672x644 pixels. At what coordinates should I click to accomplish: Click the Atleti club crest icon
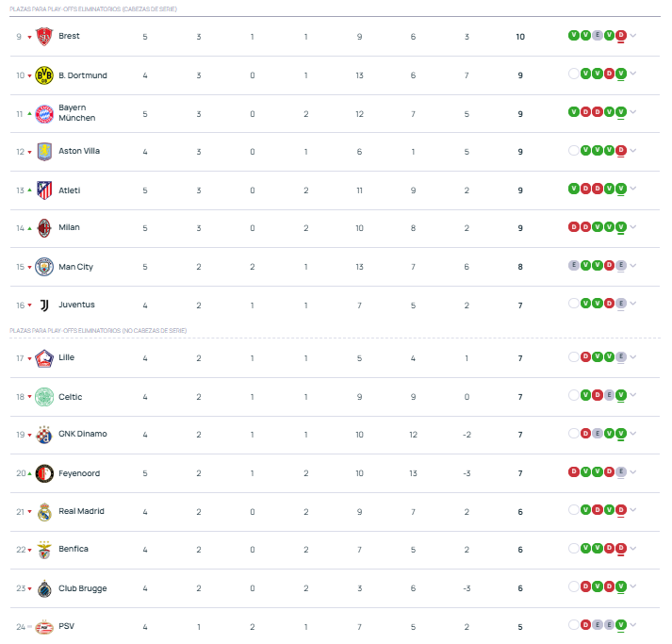(x=44, y=190)
